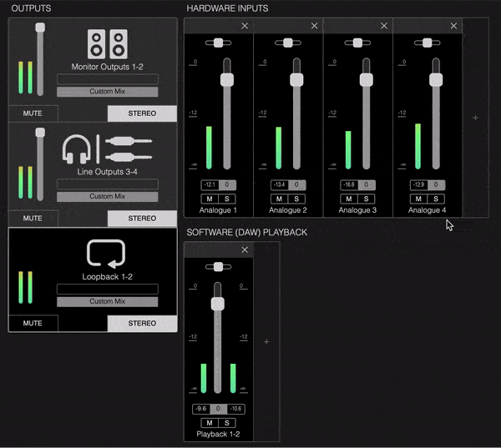Screen dimensions: 501x448
Task: Solo the Analogue 3 channel
Action: tap(367, 199)
